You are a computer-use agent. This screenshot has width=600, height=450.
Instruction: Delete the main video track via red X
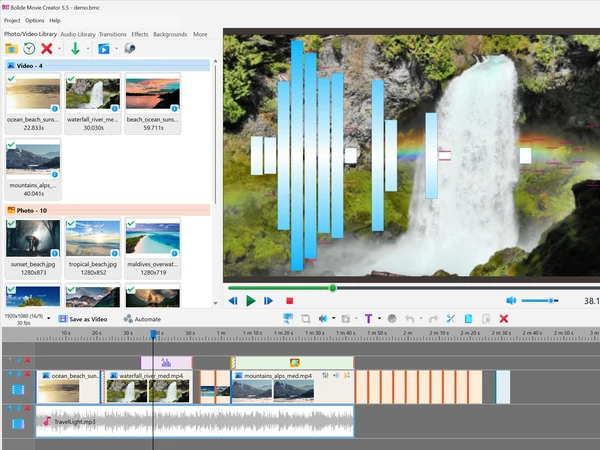27,374
